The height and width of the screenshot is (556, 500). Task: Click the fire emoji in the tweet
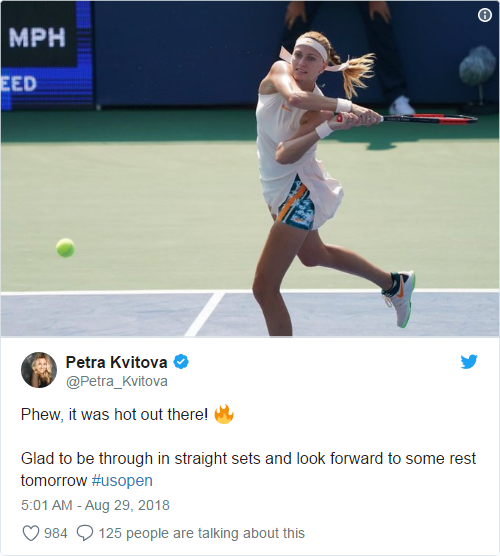224,414
